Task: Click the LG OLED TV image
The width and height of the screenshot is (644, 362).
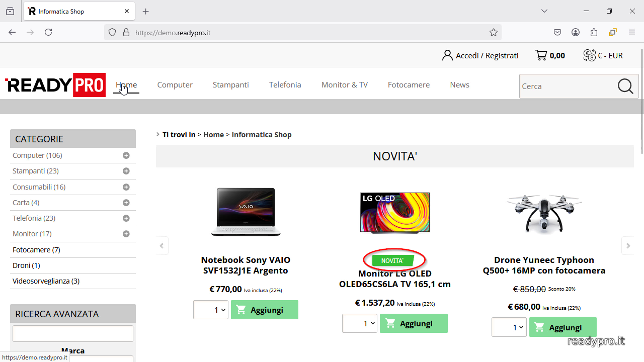Action: pos(395,212)
